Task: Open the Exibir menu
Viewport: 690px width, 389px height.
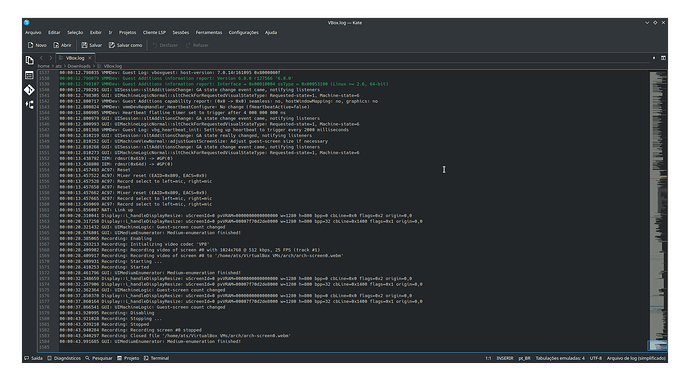Action: [x=95, y=32]
